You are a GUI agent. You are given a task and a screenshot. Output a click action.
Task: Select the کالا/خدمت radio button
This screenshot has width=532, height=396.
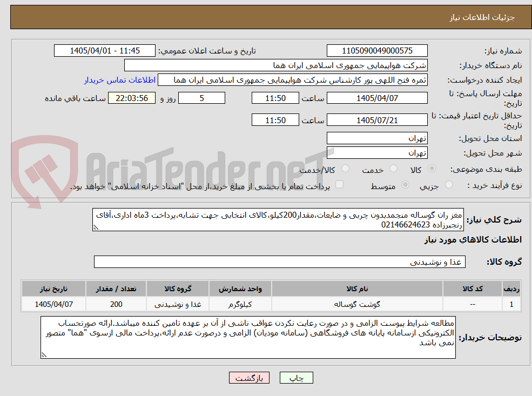coord(345,169)
